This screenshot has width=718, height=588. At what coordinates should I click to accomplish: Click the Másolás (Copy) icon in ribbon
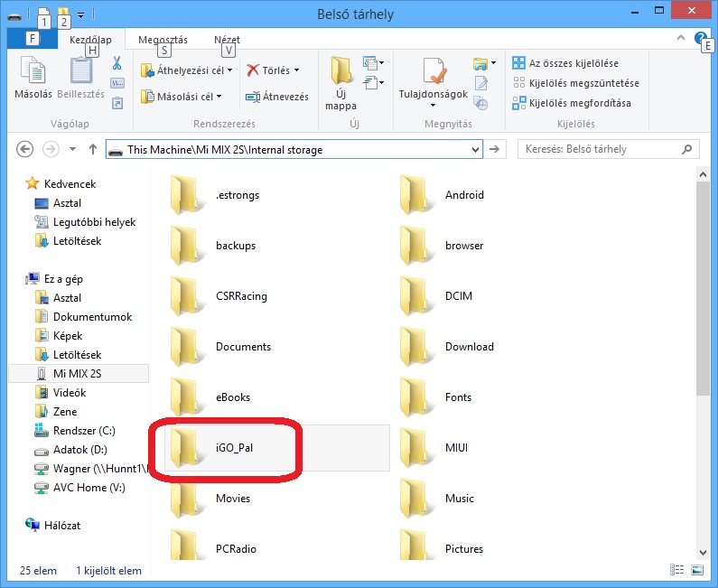33,77
